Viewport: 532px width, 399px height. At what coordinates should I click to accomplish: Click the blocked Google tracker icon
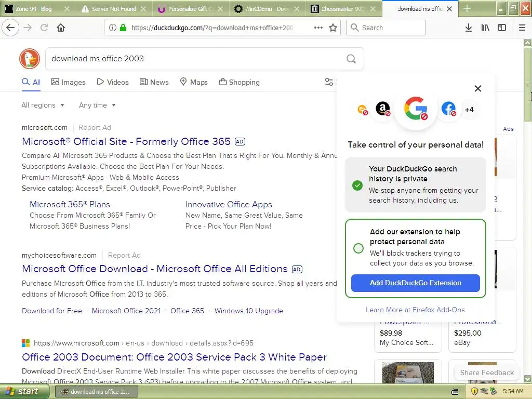[416, 109]
